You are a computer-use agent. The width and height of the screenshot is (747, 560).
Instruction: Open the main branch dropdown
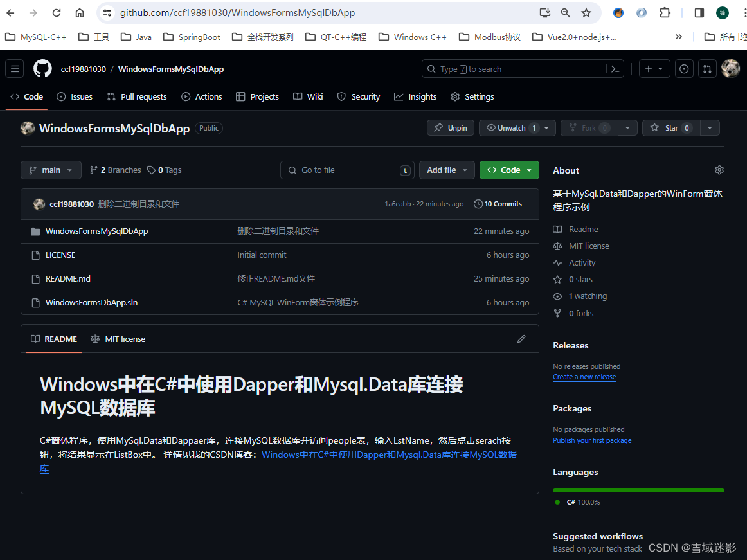(51, 170)
